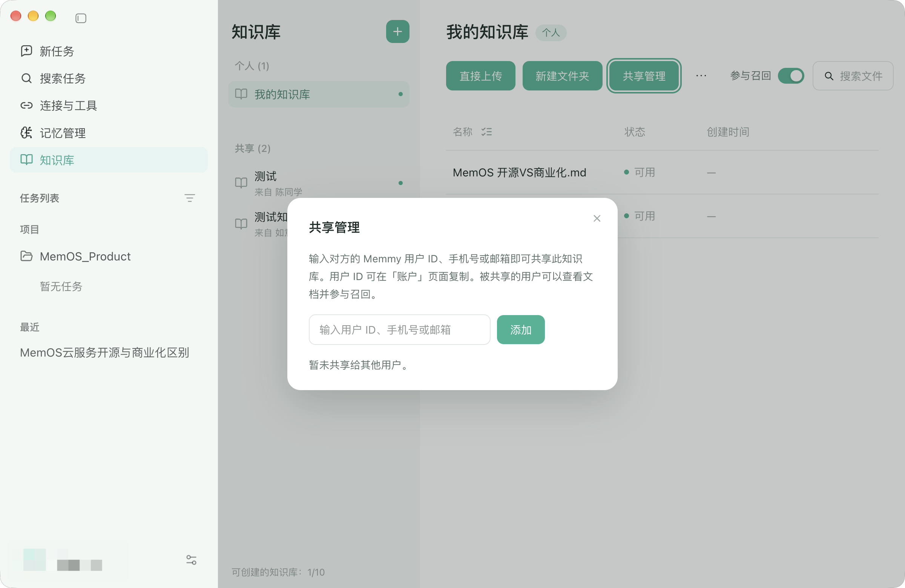
Task: Click the multi-select list icon beside 名称
Action: (x=486, y=132)
